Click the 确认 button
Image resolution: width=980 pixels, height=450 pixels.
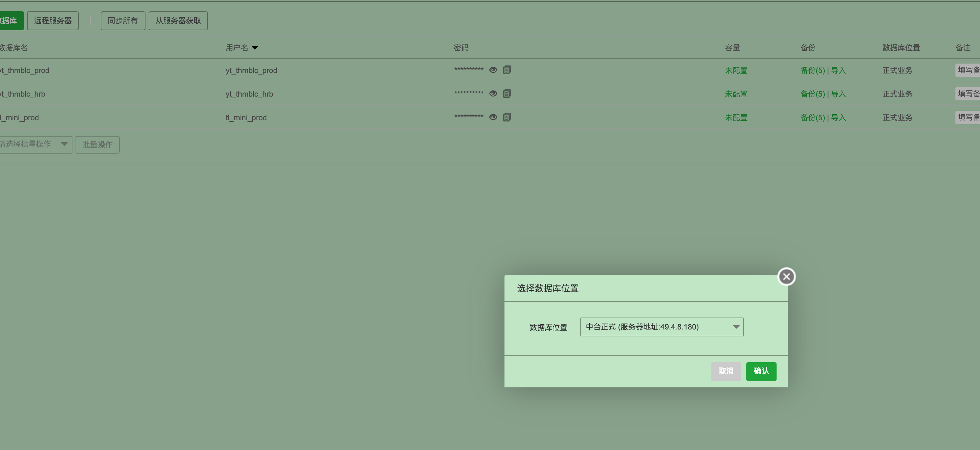click(x=761, y=371)
